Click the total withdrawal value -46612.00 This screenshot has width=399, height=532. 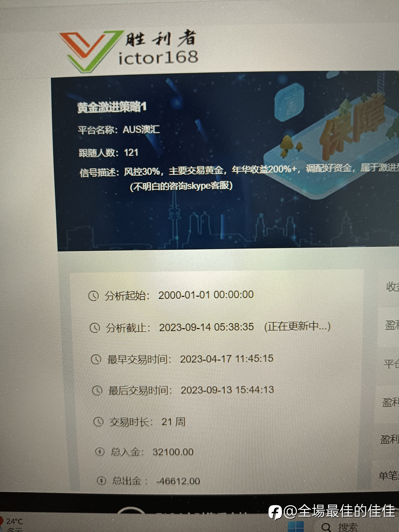(178, 481)
